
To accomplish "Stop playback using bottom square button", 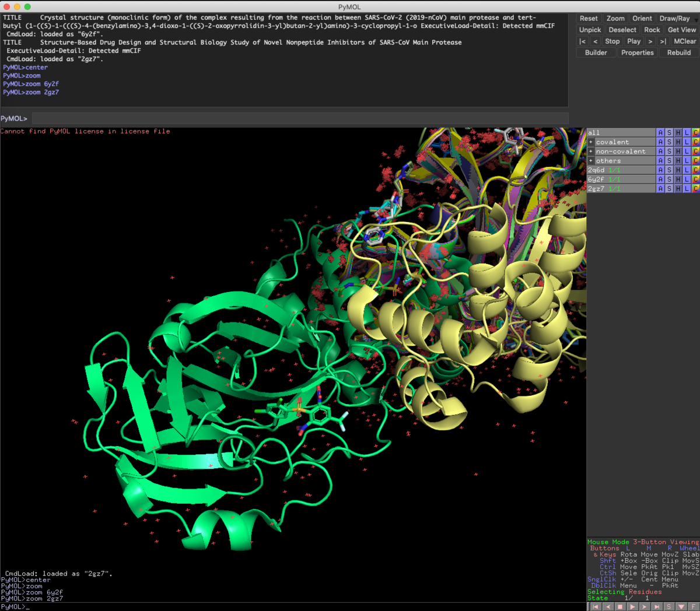I will 619,606.
